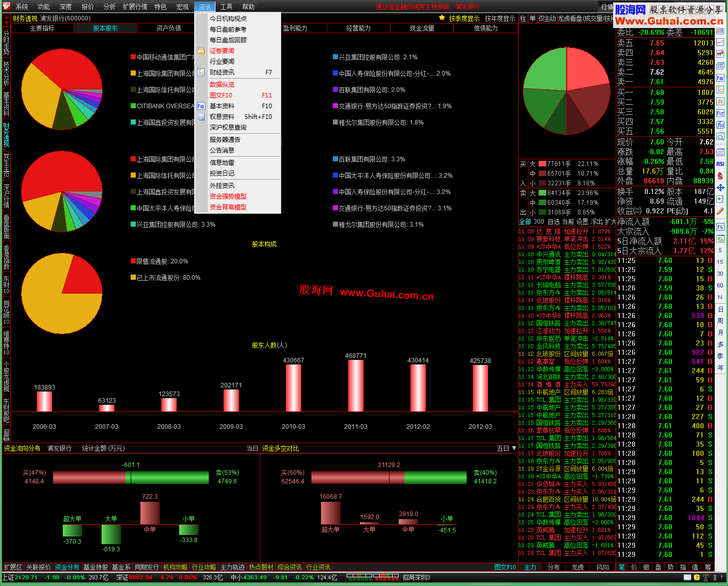Toggle 按季度显示 display option

pos(464,18)
